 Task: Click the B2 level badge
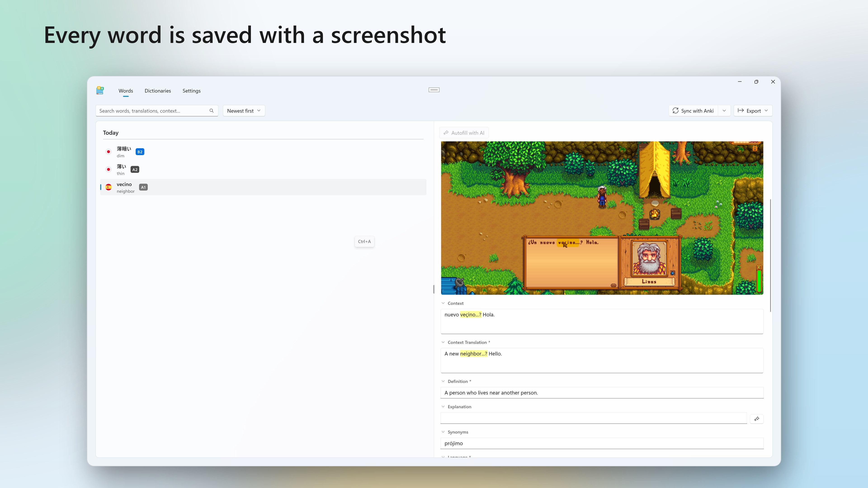tap(140, 152)
